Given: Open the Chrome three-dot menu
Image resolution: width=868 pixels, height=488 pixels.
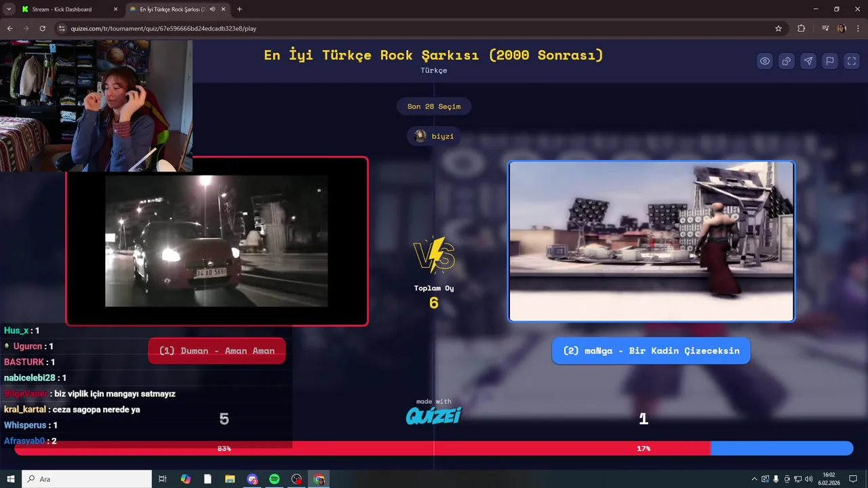Looking at the screenshot, I should [857, 28].
